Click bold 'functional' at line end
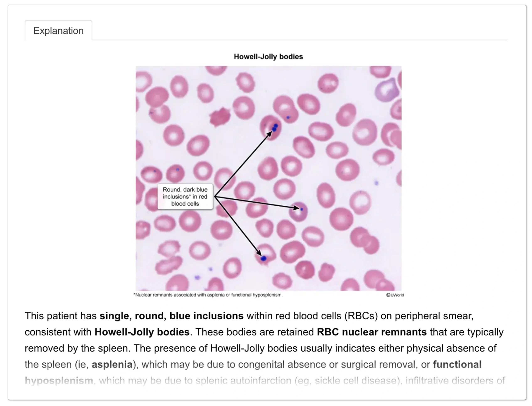The width and height of the screenshot is (532, 406). 457,364
